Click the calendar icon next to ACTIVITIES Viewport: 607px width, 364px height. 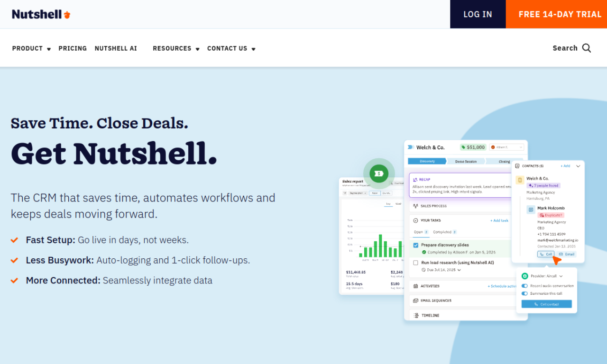[415, 286]
